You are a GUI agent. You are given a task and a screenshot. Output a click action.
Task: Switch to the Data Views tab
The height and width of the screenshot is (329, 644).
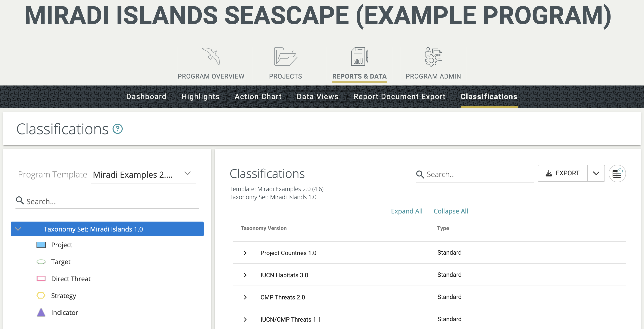[318, 97]
